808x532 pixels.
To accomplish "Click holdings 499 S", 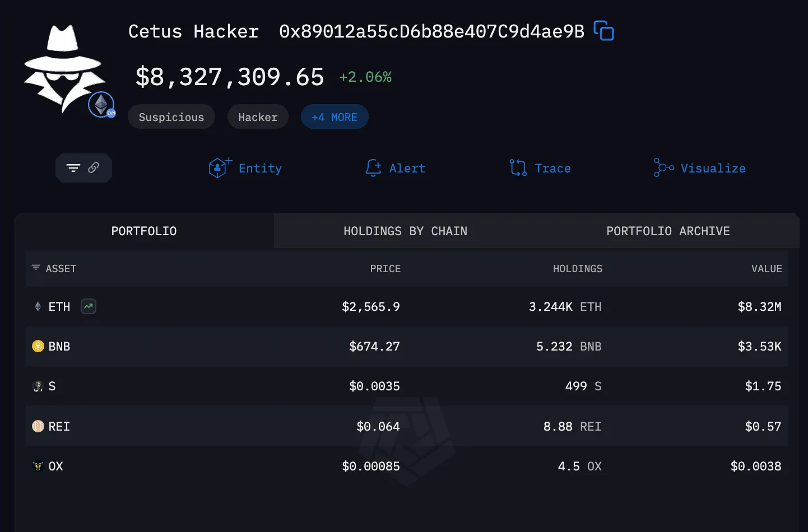I will (583, 386).
